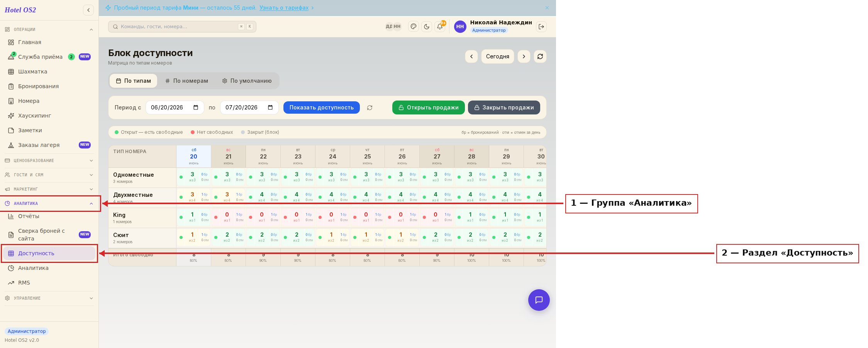Open Служба приёма section
Viewport: 868px width, 348px height.
pos(49,57)
